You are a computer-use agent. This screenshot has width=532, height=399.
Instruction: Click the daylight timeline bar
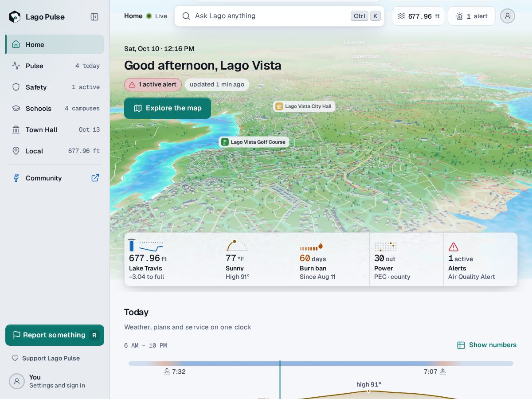321,364
